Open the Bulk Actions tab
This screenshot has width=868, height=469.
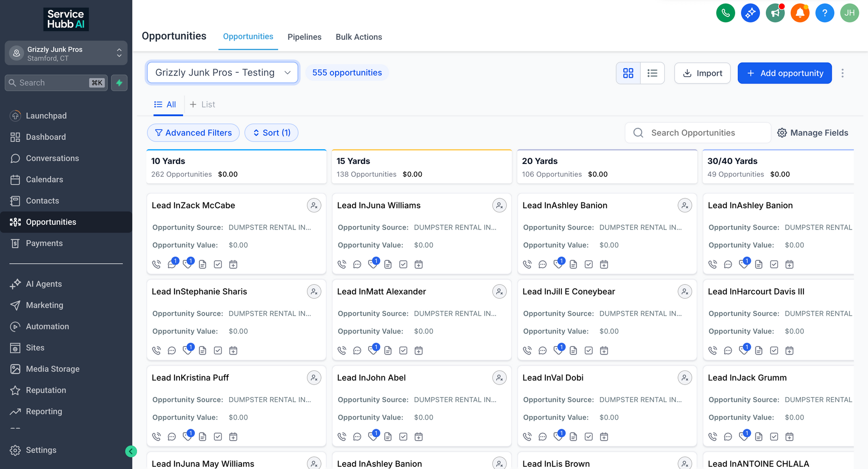pos(359,37)
